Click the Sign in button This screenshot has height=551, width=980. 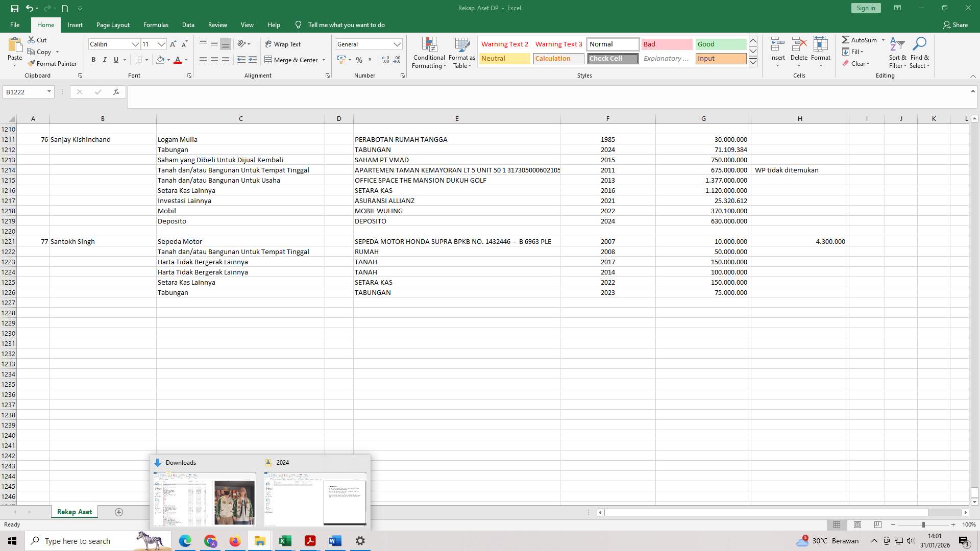pos(865,8)
